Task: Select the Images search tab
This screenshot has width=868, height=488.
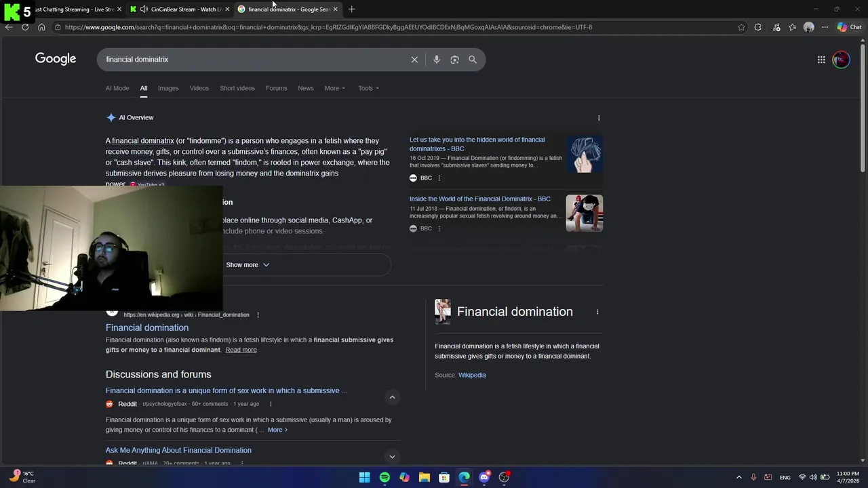Action: (x=168, y=88)
